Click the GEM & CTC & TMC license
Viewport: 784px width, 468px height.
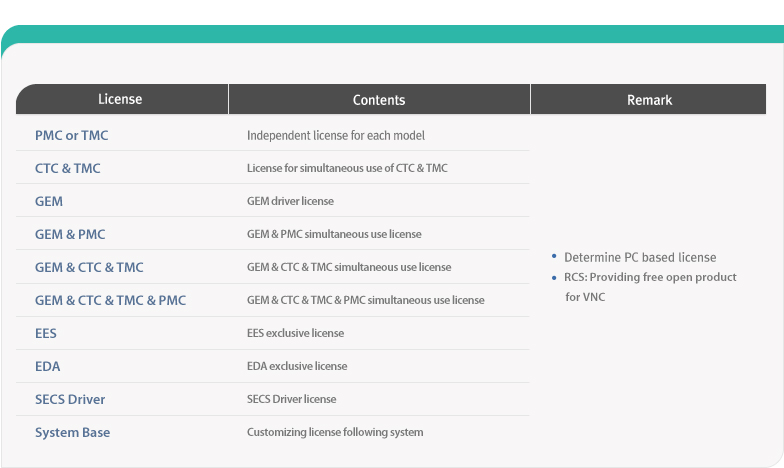click(89, 267)
